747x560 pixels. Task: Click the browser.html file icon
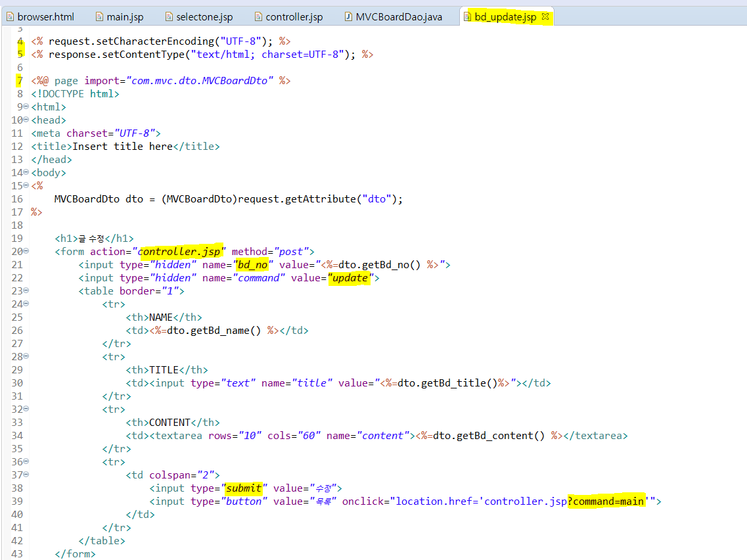pyautogui.click(x=10, y=16)
